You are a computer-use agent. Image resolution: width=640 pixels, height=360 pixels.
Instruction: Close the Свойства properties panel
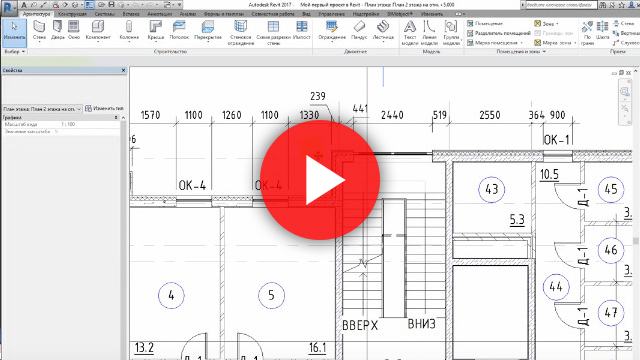[123, 70]
